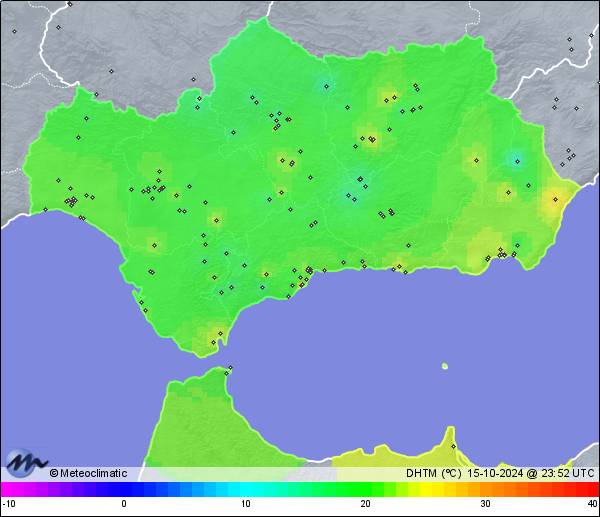
Task: Select the station marker in the yellow patch on the east coast
Action: click(555, 199)
